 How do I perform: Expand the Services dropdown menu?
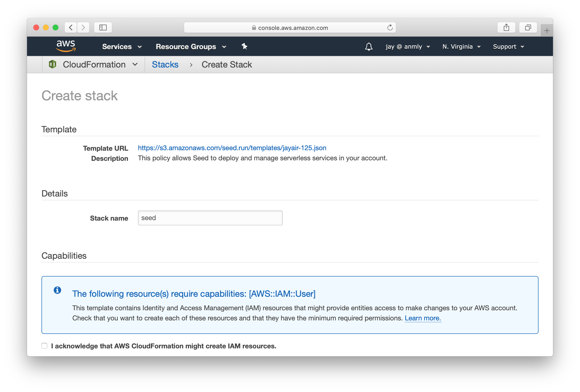tap(122, 47)
